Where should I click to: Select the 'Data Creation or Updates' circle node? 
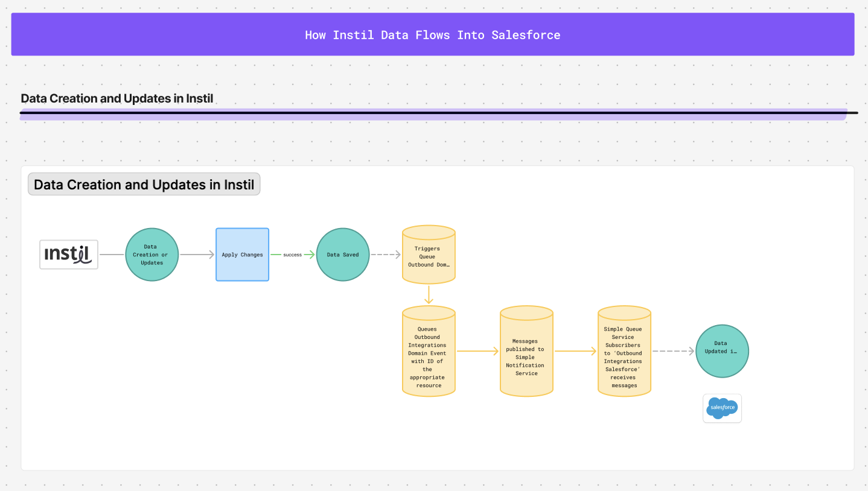(x=152, y=255)
